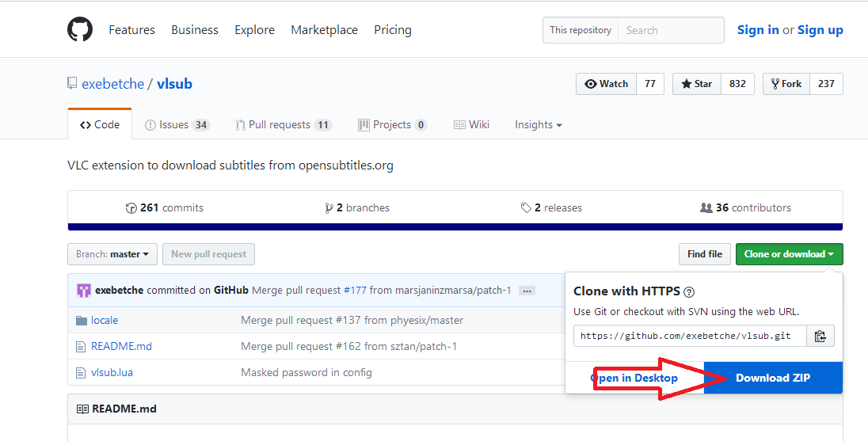Open the vlsub.lua file link
868x445 pixels.
click(x=112, y=372)
